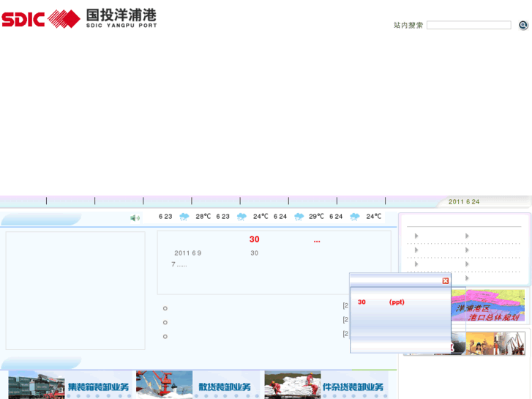Click the magnifier search icon
Screen dimensions: 532x399
(523, 25)
